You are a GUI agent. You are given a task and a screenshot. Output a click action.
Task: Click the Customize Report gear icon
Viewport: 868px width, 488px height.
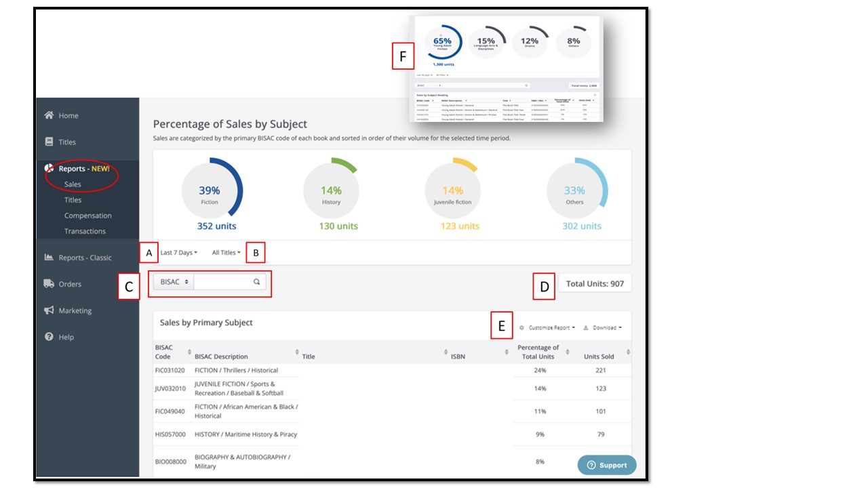pos(522,327)
